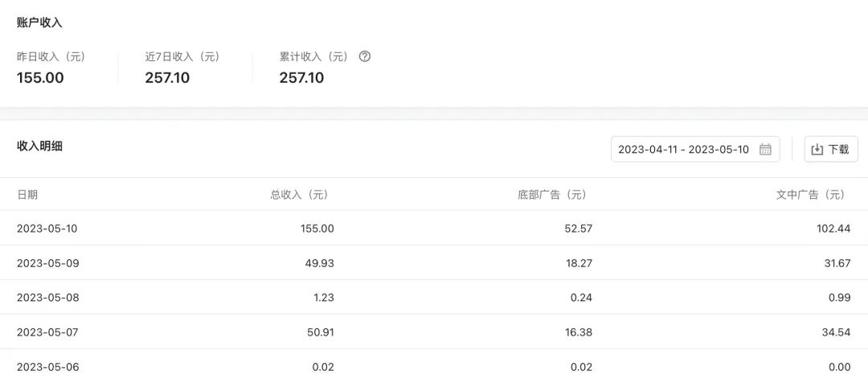This screenshot has height=383, width=868.
Task: Select the 2023-05-07 date cell
Action: click(x=47, y=332)
